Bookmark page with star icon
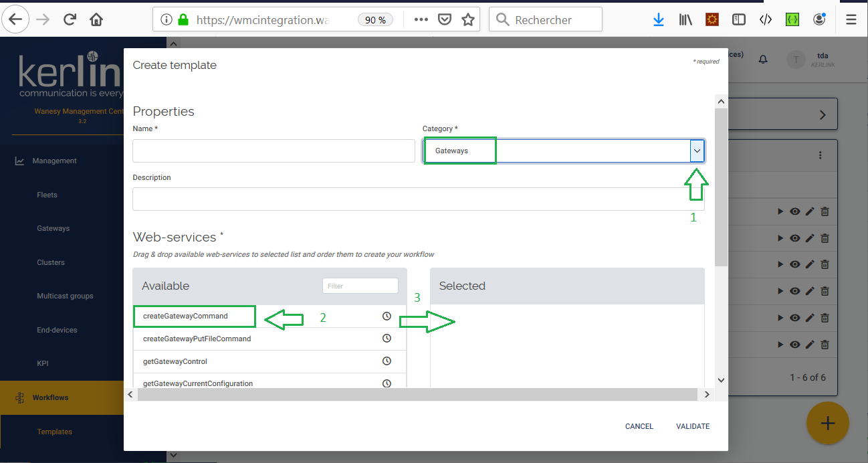This screenshot has width=868, height=463. click(x=468, y=19)
